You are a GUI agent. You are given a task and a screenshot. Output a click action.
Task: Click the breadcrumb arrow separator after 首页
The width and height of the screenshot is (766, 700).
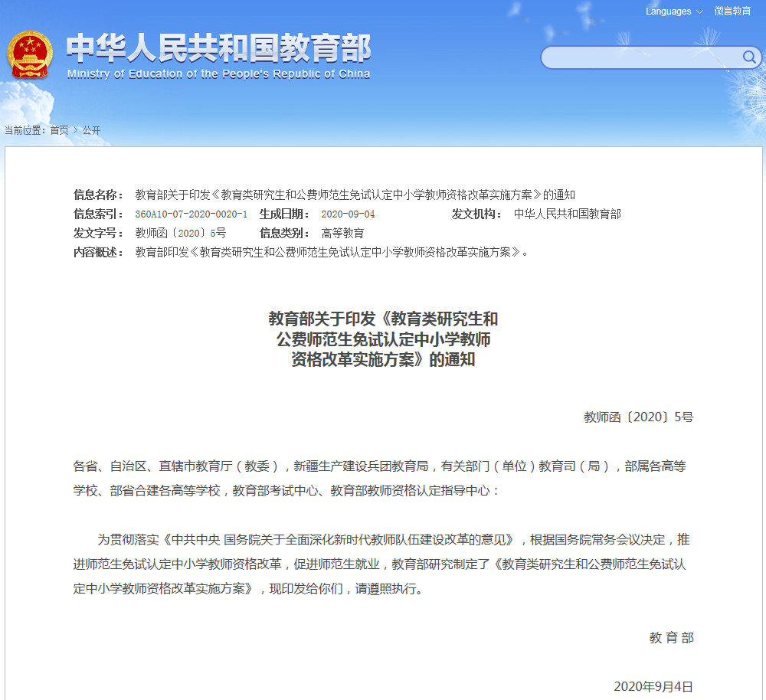pyautogui.click(x=75, y=130)
